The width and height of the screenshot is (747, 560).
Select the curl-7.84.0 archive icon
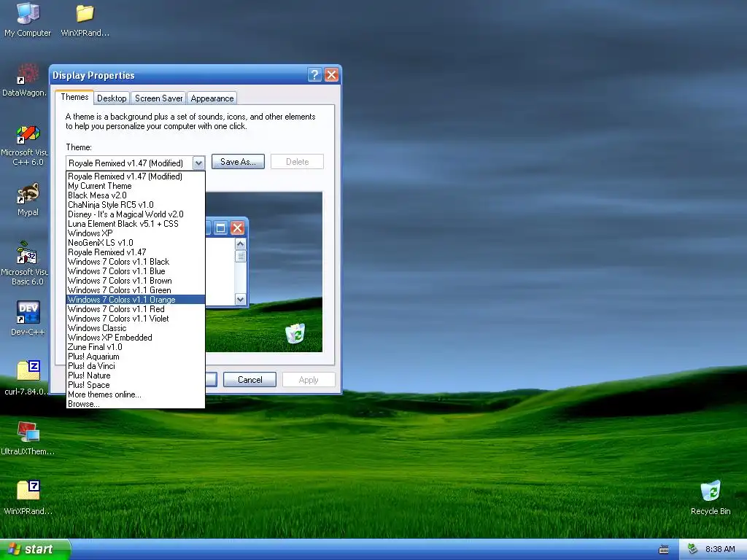coord(28,378)
